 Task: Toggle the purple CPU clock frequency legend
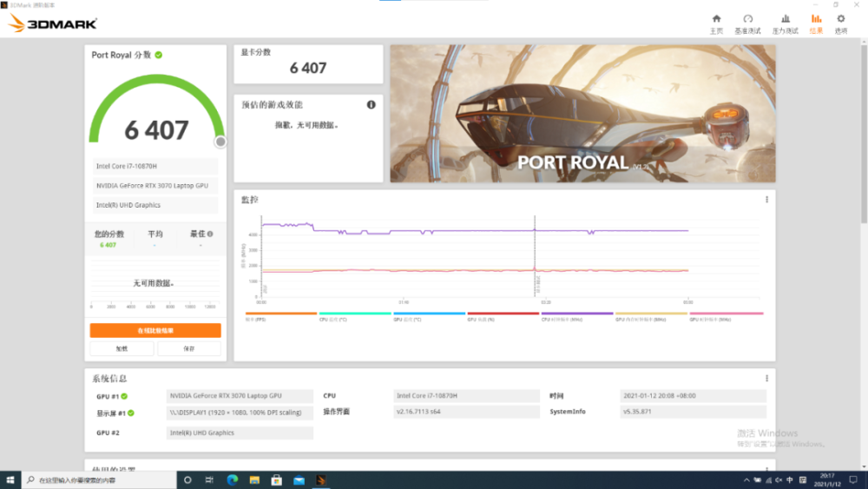(x=577, y=316)
